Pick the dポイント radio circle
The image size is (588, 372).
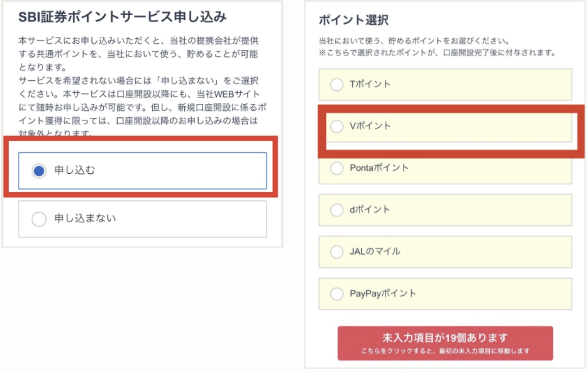pyautogui.click(x=337, y=210)
